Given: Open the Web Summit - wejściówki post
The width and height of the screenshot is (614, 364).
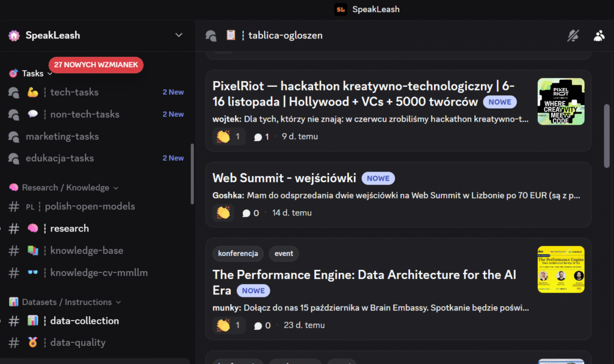Looking at the screenshot, I should click(x=284, y=178).
